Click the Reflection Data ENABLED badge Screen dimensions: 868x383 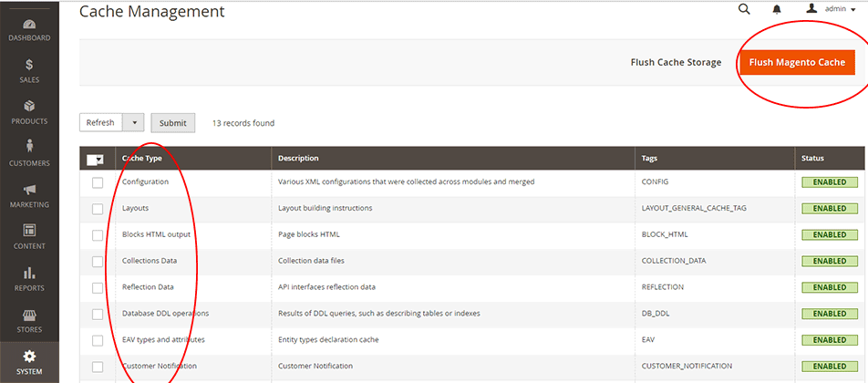pyautogui.click(x=830, y=287)
